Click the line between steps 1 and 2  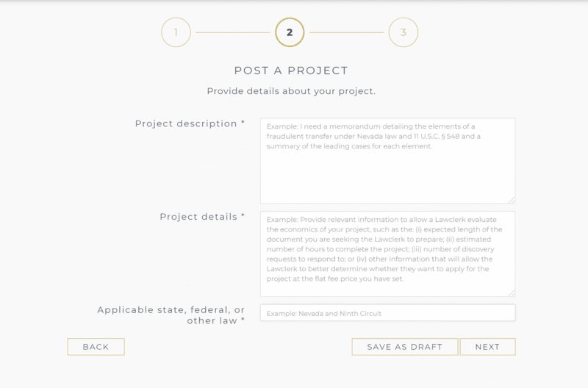(x=233, y=32)
